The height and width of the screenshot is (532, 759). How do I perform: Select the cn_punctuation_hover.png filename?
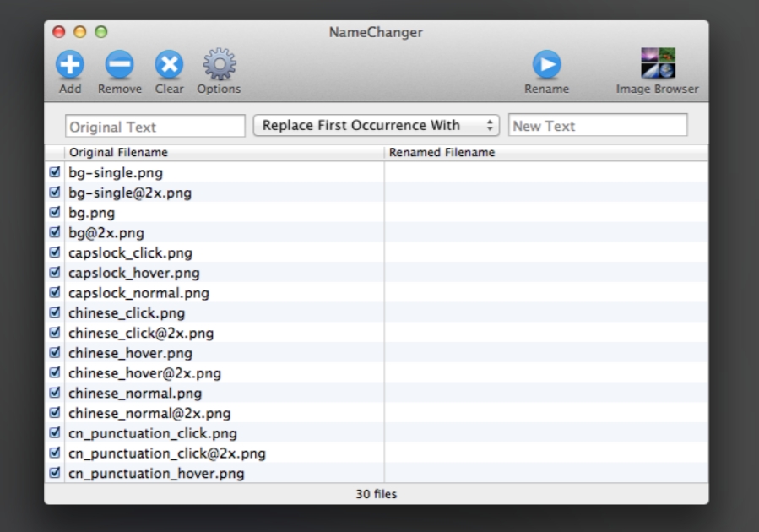[x=156, y=474]
